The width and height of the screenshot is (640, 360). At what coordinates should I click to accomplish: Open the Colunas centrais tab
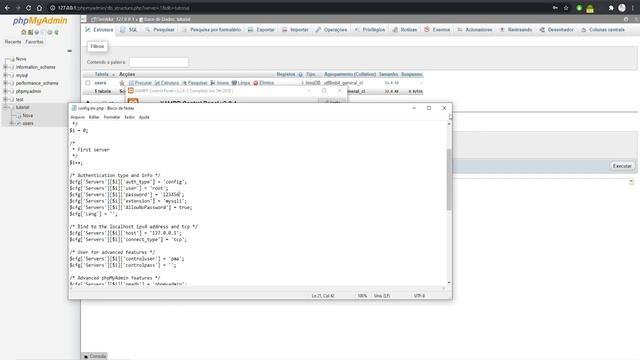coord(603,30)
